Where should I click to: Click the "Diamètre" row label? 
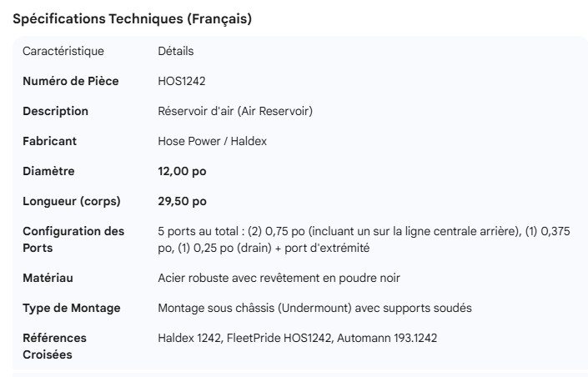coord(48,171)
